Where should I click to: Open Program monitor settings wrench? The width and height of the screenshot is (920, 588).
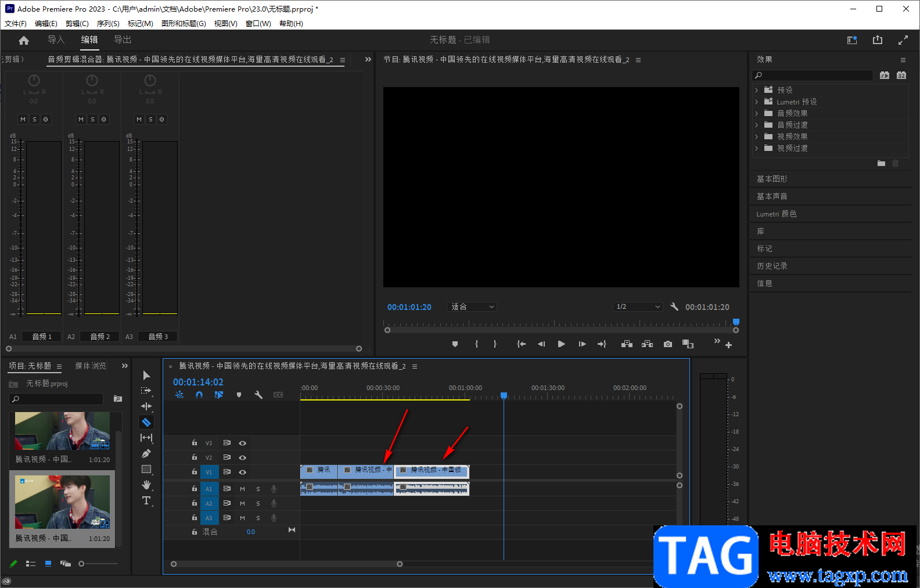(674, 306)
